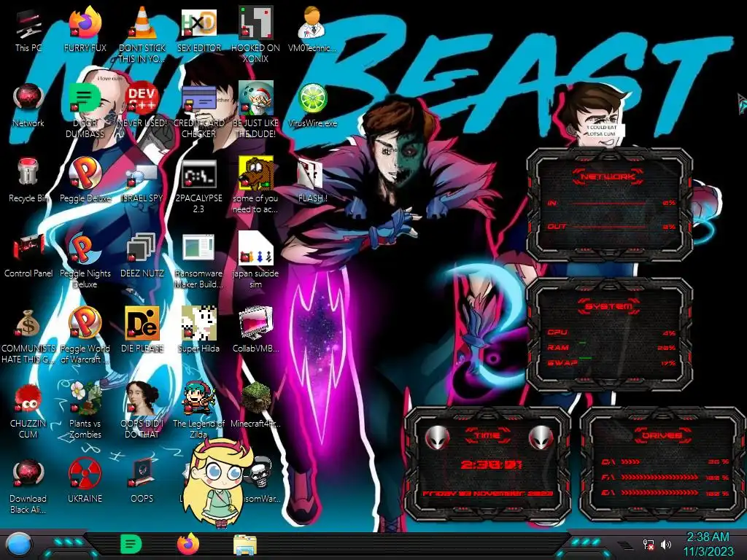Click the RAM row in SYSTEM widget
The image size is (747, 560).
click(x=611, y=348)
